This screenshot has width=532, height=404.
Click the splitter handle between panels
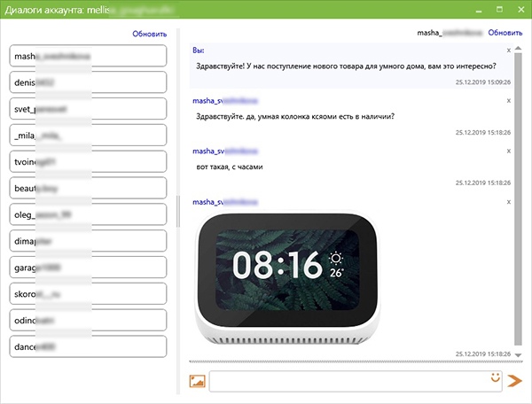click(x=179, y=211)
